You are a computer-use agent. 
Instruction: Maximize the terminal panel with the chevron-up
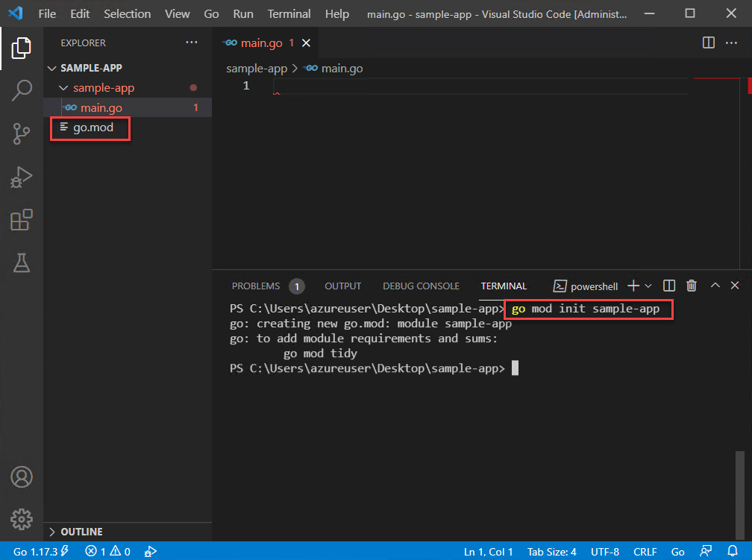click(x=715, y=286)
